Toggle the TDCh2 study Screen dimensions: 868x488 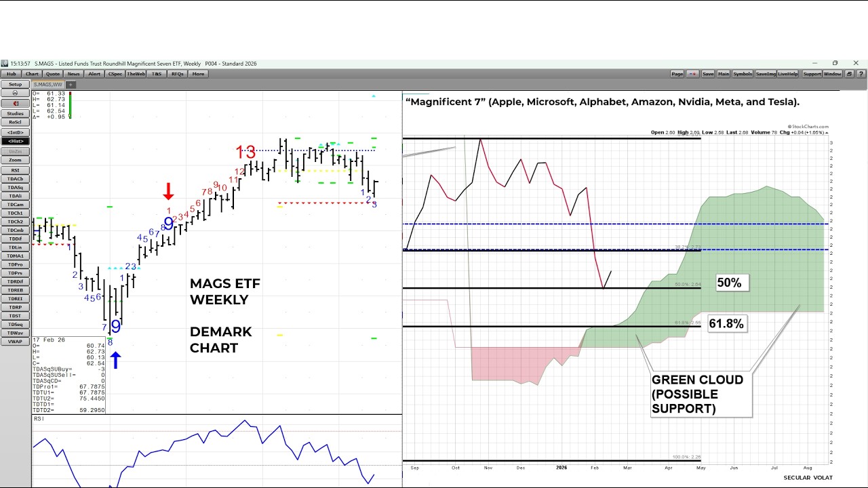coord(15,222)
